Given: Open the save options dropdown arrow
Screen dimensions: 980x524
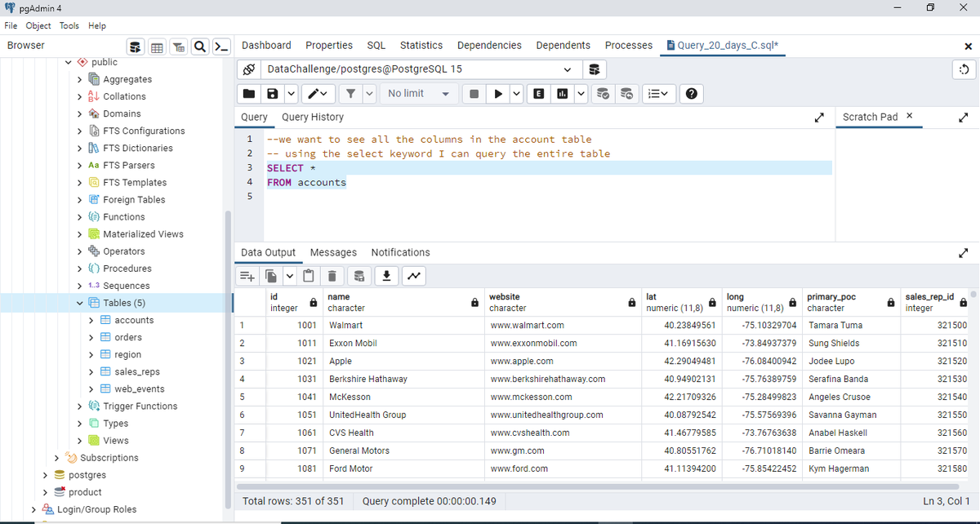Looking at the screenshot, I should tap(291, 94).
